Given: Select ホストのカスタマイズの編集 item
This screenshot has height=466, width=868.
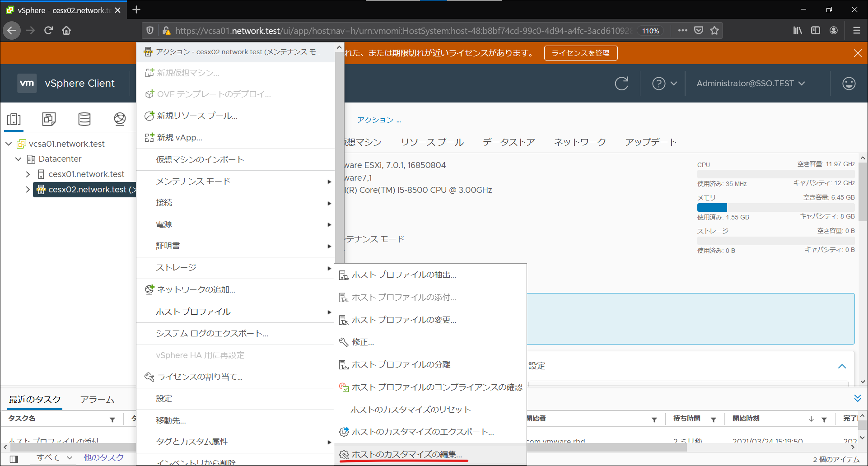Looking at the screenshot, I should click(430, 454).
